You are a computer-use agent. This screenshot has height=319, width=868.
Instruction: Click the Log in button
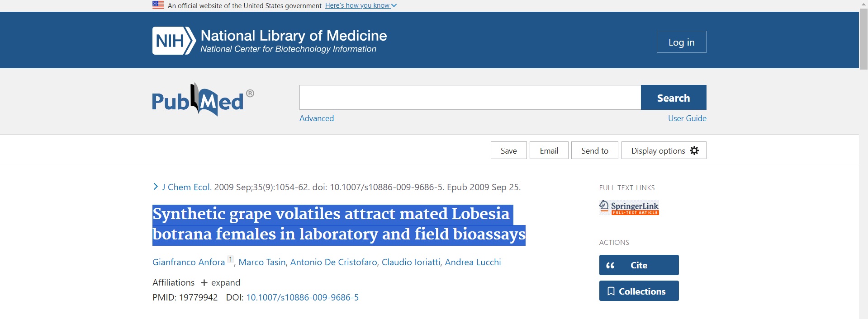pyautogui.click(x=682, y=42)
